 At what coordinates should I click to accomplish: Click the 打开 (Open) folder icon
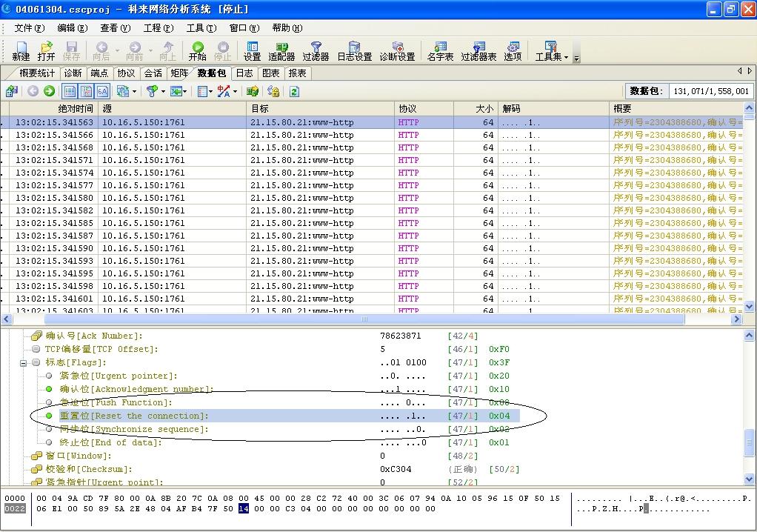click(x=46, y=50)
